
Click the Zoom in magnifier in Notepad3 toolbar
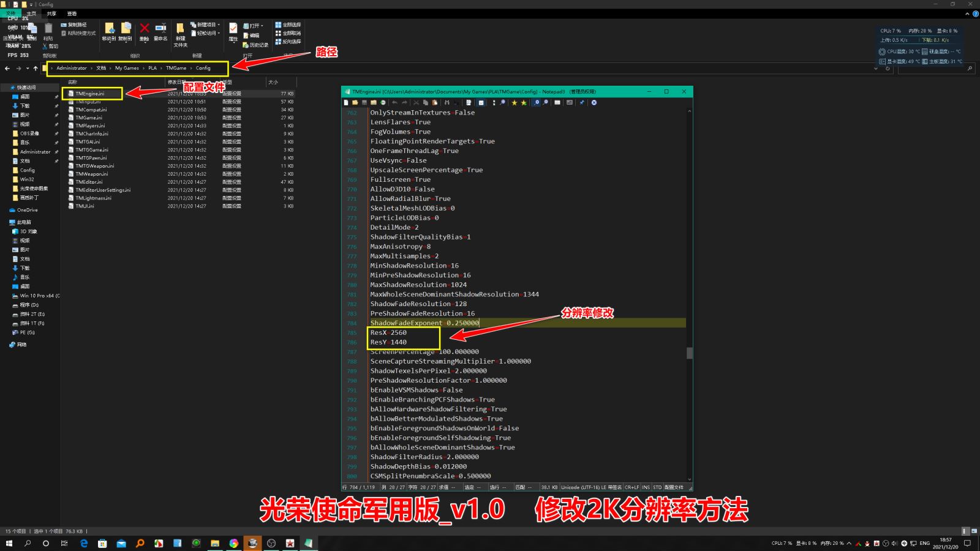[x=537, y=103]
